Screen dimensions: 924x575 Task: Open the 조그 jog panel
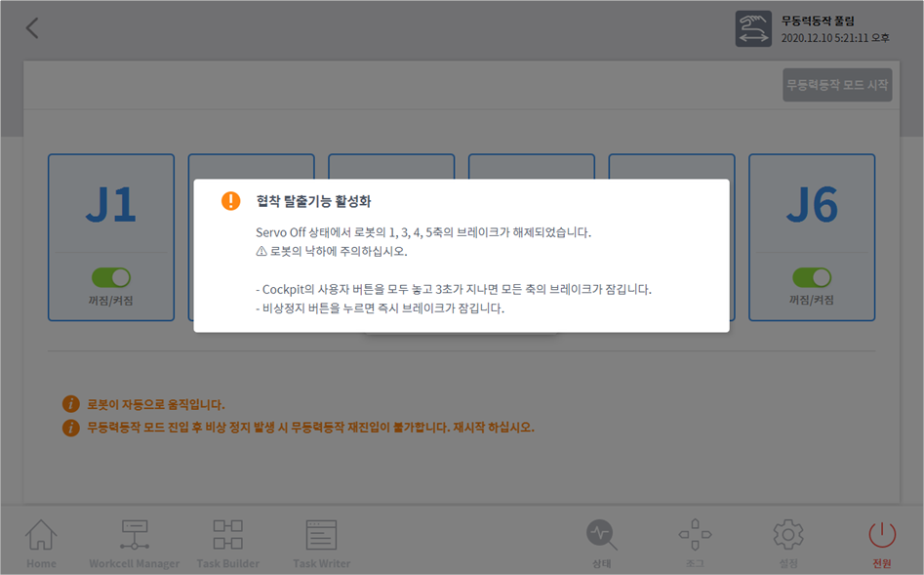point(695,543)
